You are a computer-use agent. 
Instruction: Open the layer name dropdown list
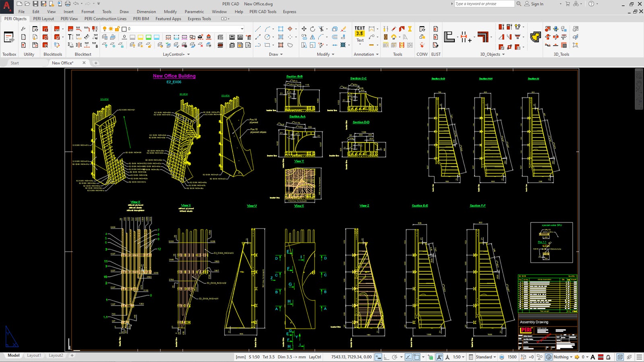pos(242,29)
